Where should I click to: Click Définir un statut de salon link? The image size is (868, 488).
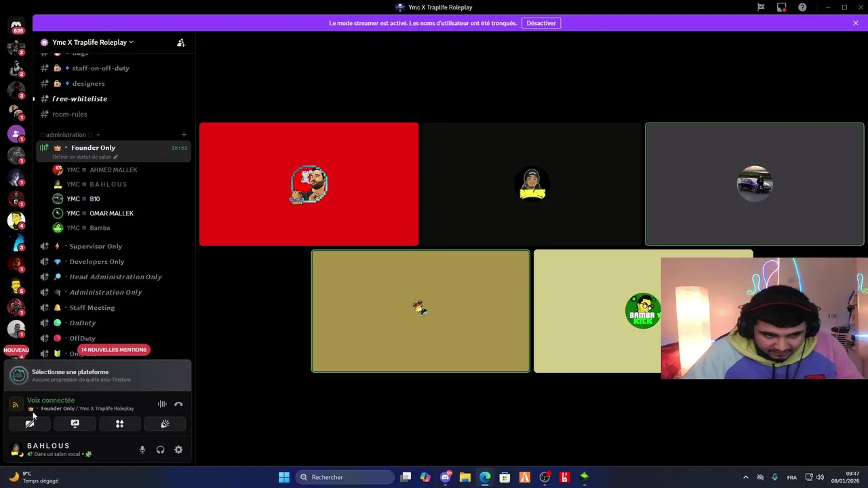coord(85,157)
